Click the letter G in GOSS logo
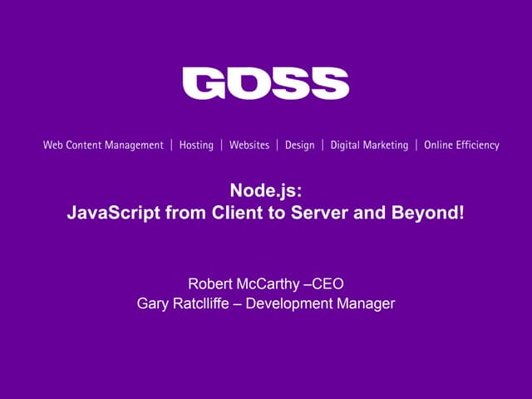The image size is (532, 399). pyautogui.click(x=204, y=83)
